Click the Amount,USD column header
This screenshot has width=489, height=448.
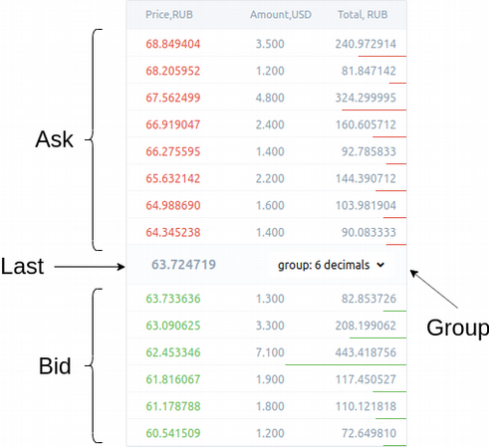[x=281, y=15]
